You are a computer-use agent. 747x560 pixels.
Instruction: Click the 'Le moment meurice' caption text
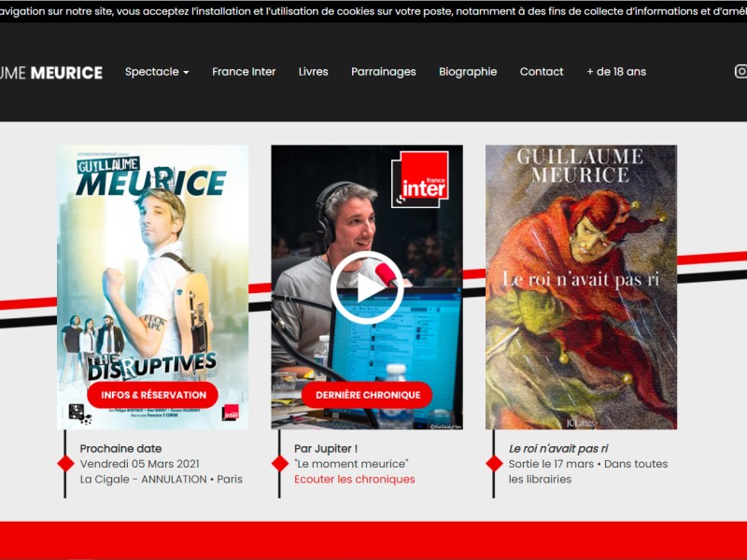[352, 464]
